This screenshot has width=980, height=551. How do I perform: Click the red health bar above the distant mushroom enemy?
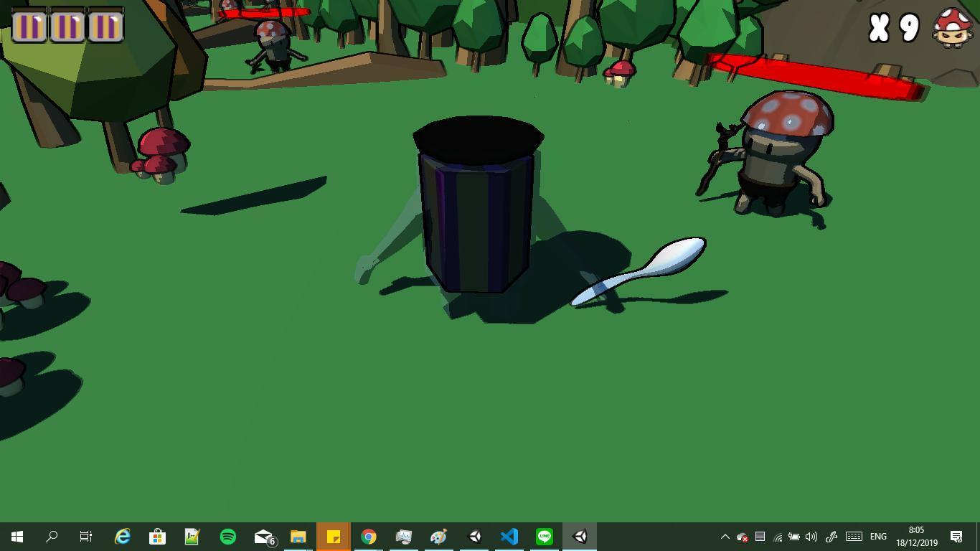[x=264, y=12]
